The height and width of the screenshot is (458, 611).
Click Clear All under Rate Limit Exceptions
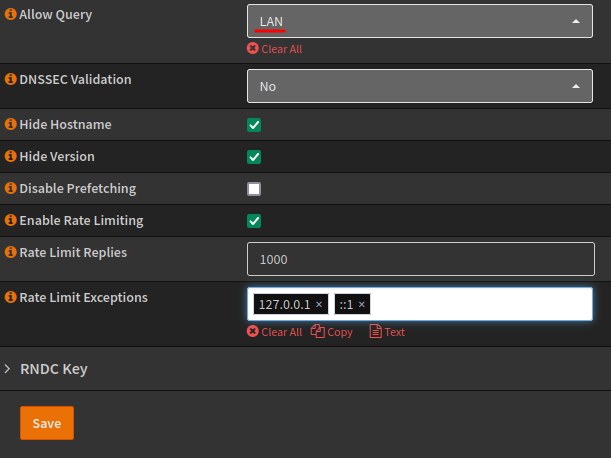pyautogui.click(x=281, y=332)
